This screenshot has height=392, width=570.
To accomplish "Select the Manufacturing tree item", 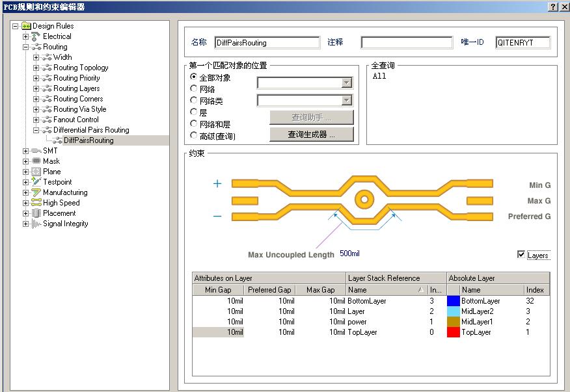I will point(65,192).
